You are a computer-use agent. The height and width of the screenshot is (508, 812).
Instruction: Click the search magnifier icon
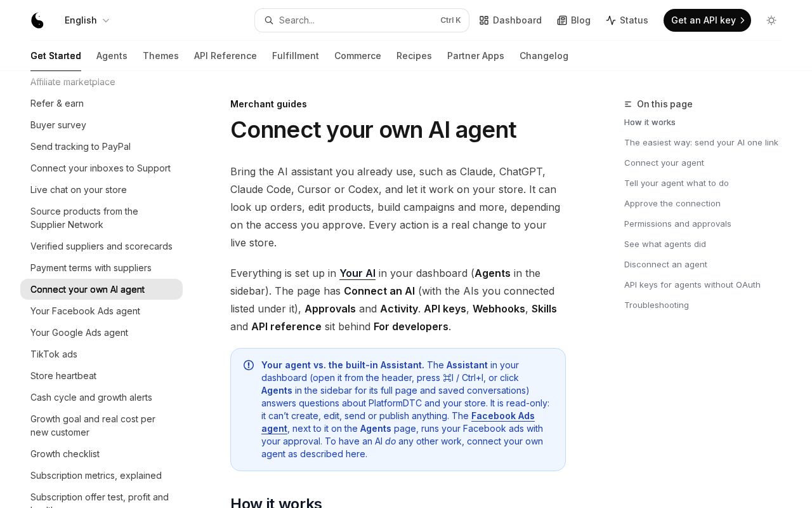tap(268, 20)
